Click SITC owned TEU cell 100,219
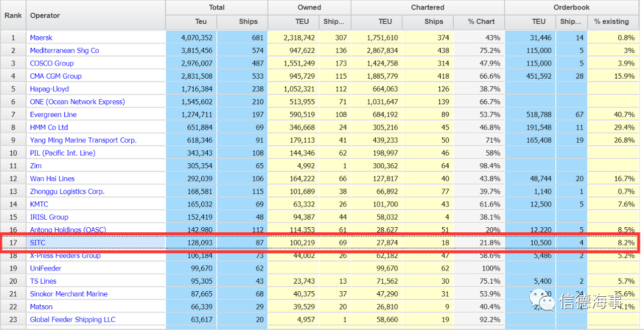This screenshot has width=644, height=330. point(294,242)
